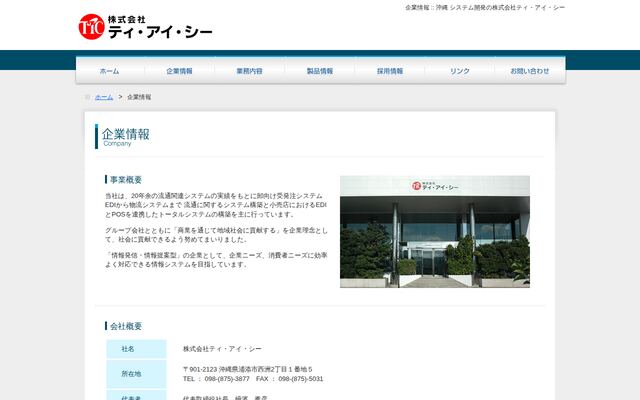Click the 所在地 table header cell
Image resolution: width=640 pixels, height=400 pixels.
pyautogui.click(x=136, y=374)
